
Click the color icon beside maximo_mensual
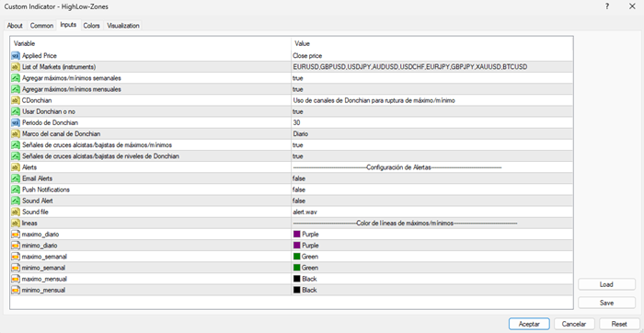coord(16,279)
